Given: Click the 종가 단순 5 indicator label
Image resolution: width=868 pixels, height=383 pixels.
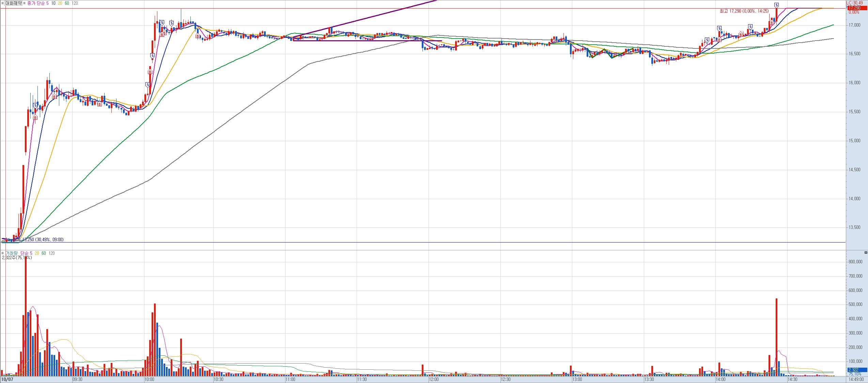Looking at the screenshot, I should point(38,3).
